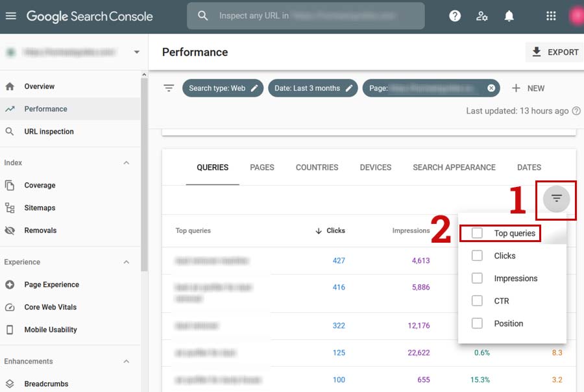Collapse the Experience section
The width and height of the screenshot is (584, 392).
point(127,262)
